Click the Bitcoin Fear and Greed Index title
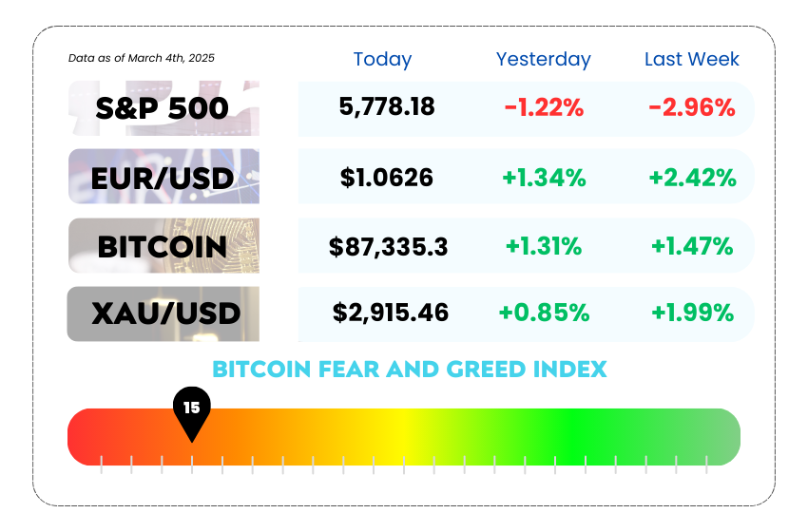This screenshot has width=808, height=532. point(409,369)
